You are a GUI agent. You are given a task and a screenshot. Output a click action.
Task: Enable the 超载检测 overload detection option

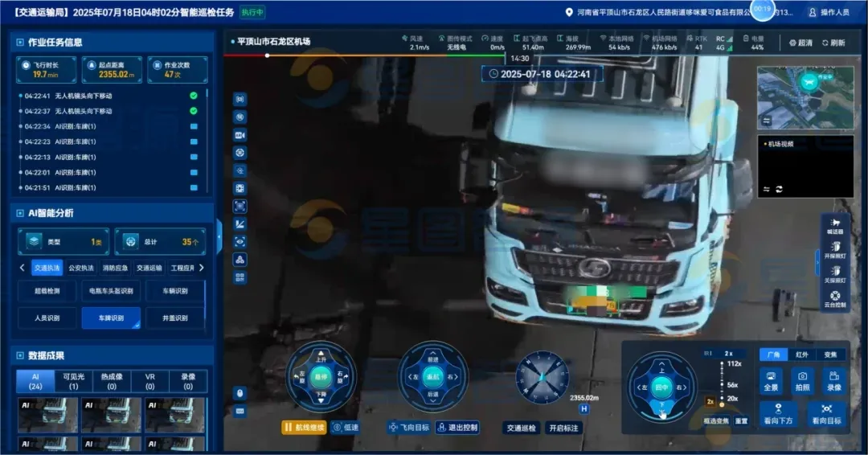click(47, 291)
